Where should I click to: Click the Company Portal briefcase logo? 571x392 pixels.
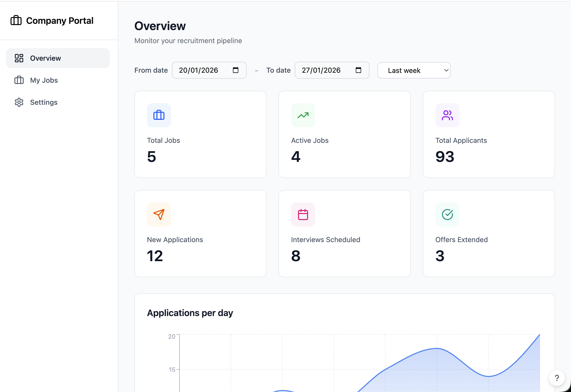tap(16, 20)
